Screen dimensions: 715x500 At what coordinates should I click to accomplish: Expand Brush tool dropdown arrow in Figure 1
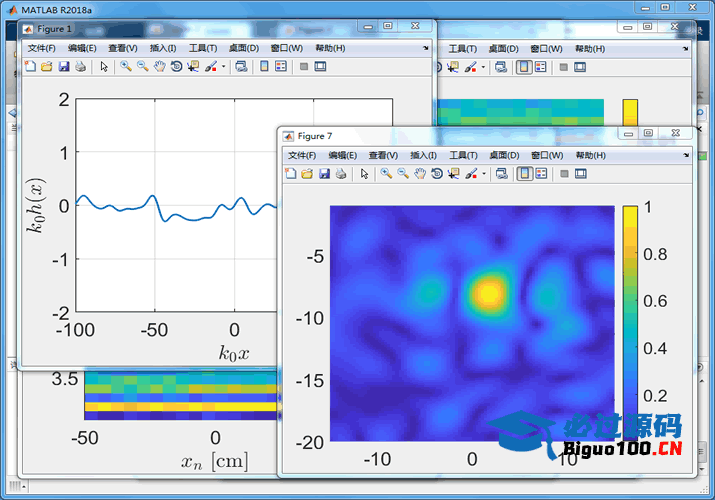pyautogui.click(x=223, y=67)
